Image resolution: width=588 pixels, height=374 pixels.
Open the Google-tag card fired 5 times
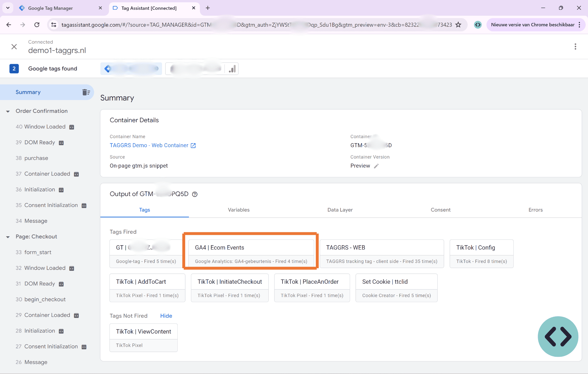146,254
